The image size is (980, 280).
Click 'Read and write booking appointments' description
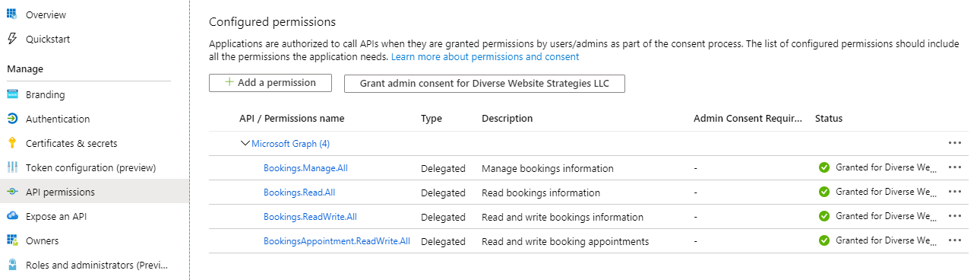(x=565, y=241)
